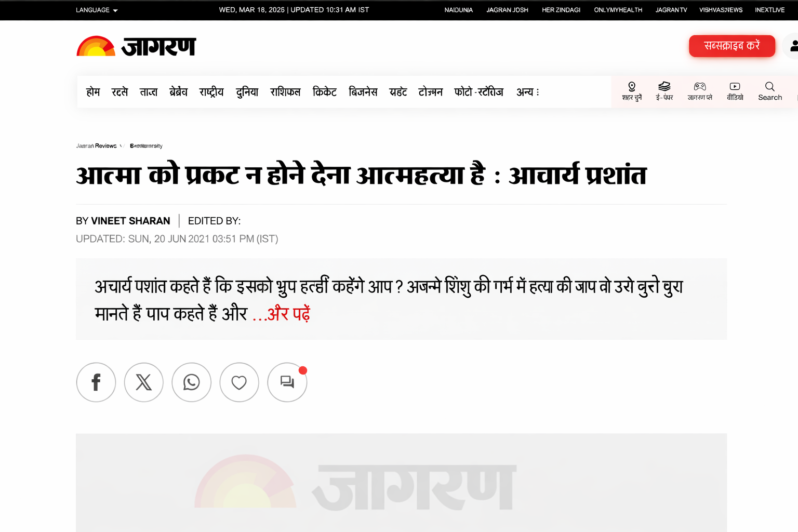
Task: Expand the अन्य more menu
Action: tap(527, 92)
